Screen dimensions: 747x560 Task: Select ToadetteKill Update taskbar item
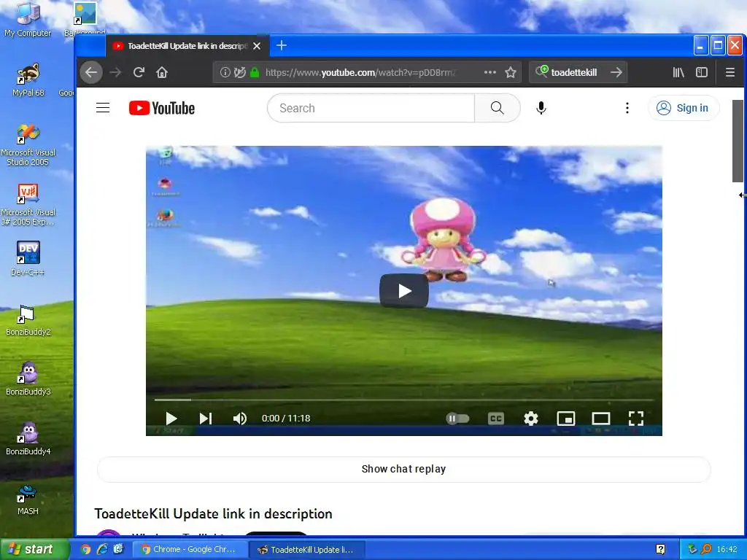(306, 549)
